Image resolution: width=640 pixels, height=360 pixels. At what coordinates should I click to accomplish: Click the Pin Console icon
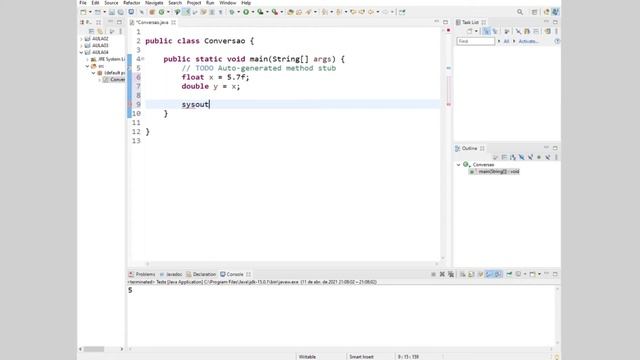pyautogui.click(x=509, y=274)
